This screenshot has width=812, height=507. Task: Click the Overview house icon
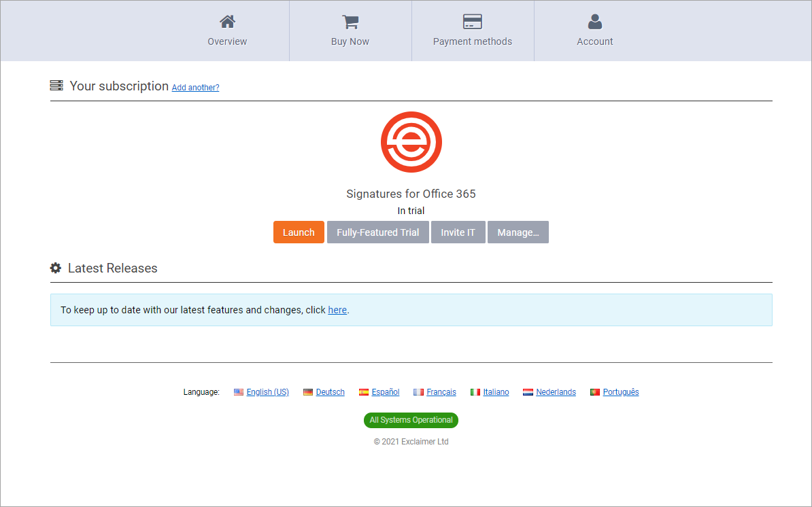pos(227,22)
